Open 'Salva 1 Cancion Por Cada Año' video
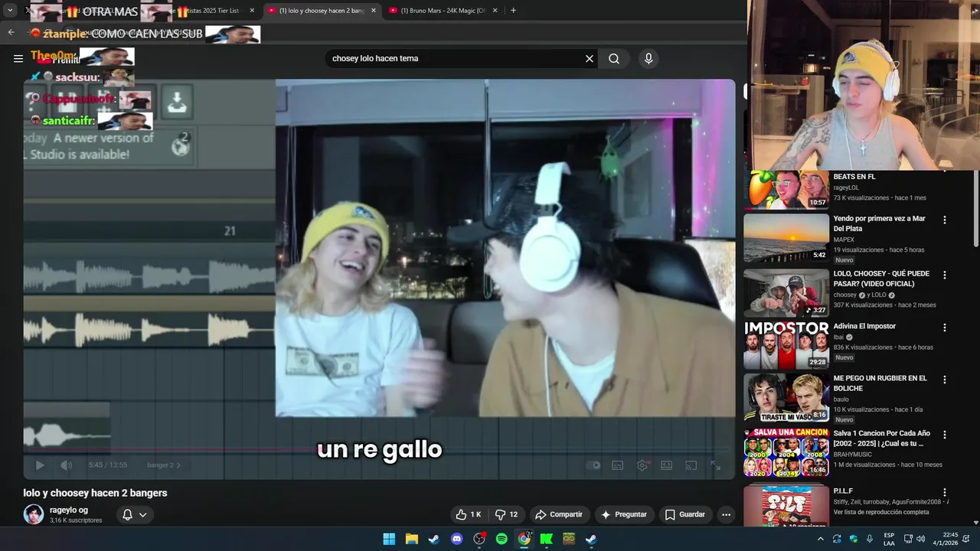This screenshot has width=980, height=551. coord(786,453)
